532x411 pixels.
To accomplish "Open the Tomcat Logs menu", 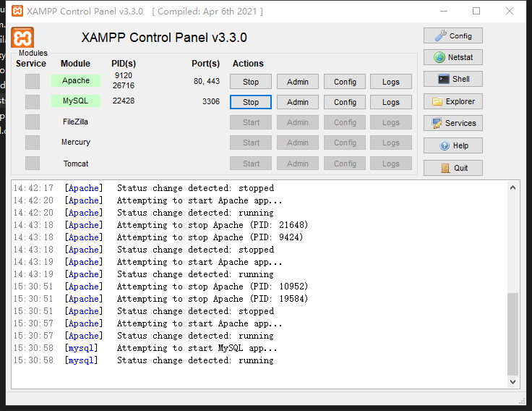I will pos(391,164).
